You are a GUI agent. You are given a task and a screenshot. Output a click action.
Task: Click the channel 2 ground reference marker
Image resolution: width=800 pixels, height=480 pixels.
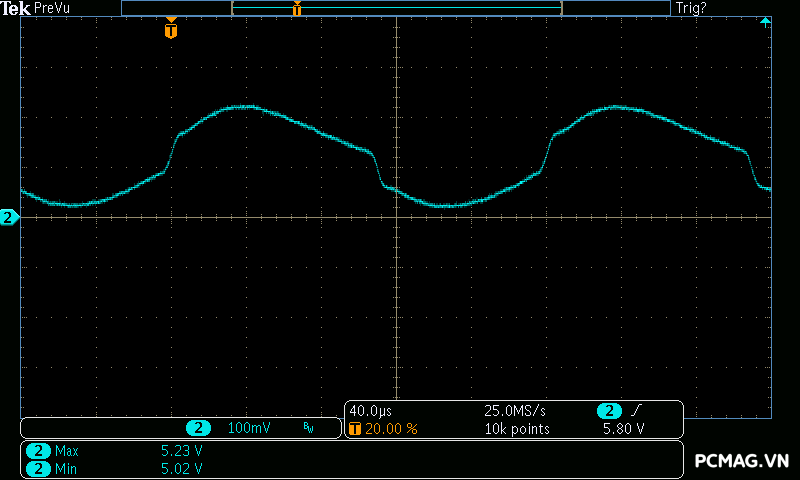click(8, 217)
